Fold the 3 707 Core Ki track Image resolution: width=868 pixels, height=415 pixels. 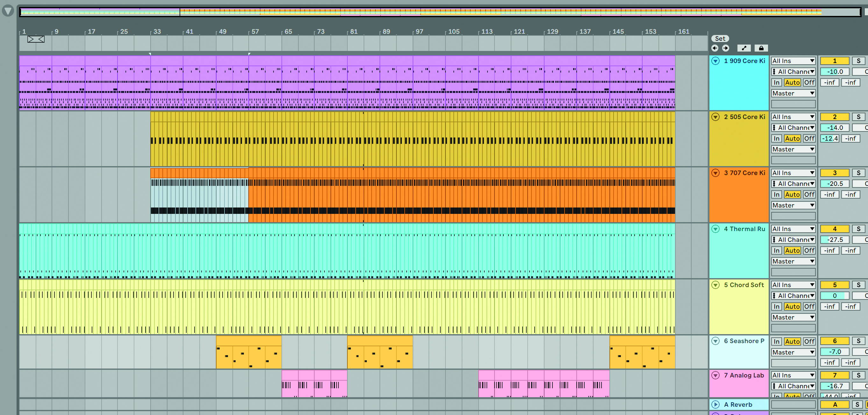[715, 173]
